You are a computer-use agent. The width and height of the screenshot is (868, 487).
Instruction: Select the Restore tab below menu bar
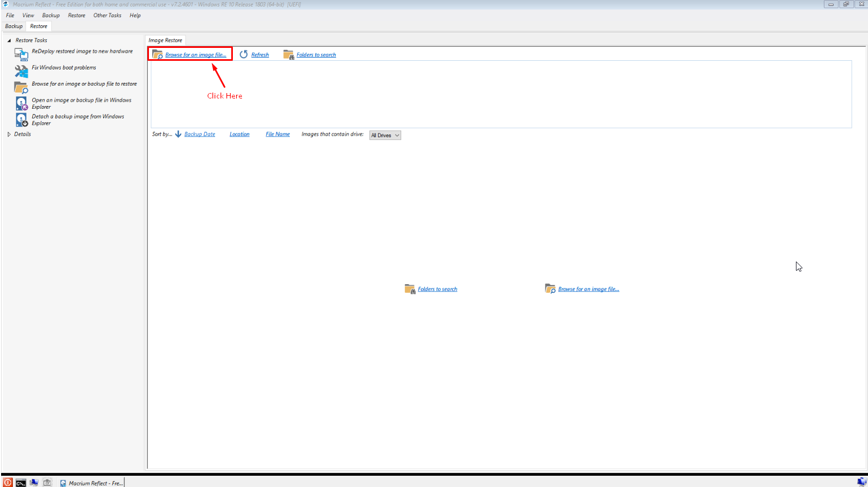[x=39, y=26]
